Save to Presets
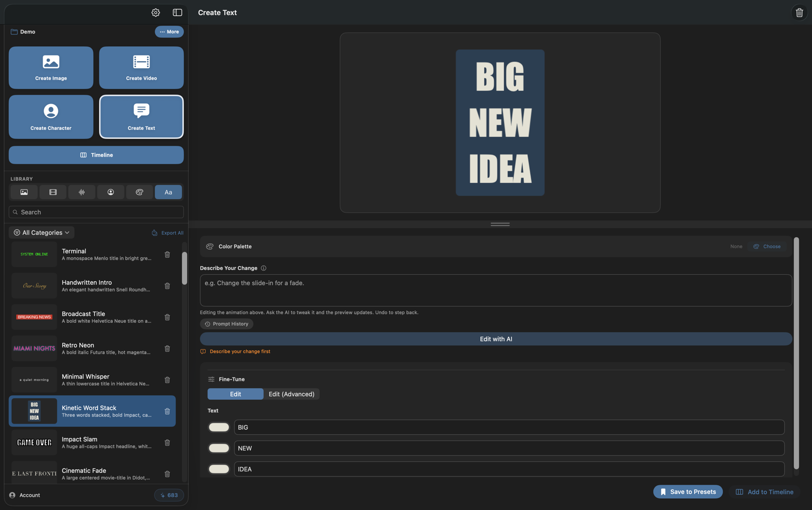 688,492
